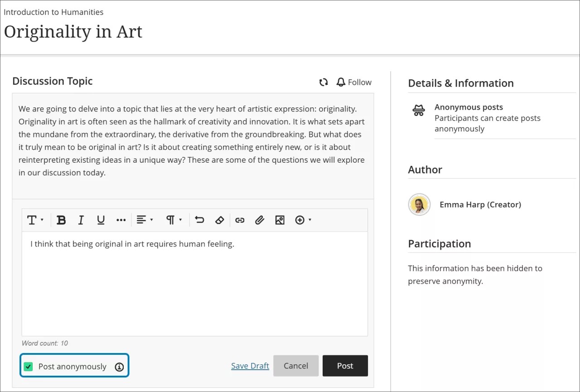The width and height of the screenshot is (580, 392).
Task: Attach a file using the paperclip icon
Action: 260,220
